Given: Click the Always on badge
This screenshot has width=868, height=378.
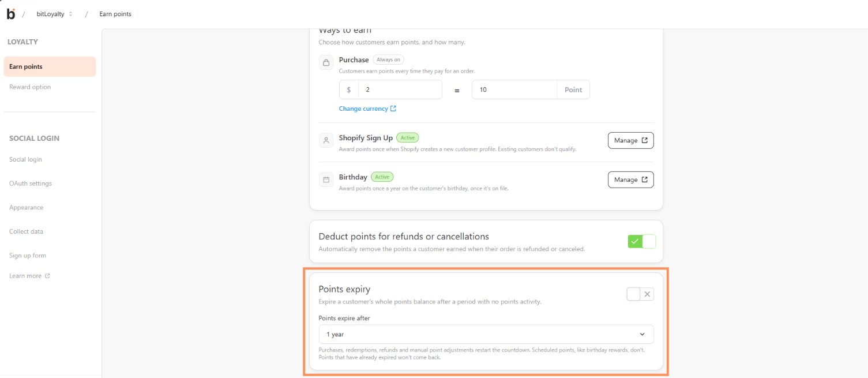Looking at the screenshot, I should tap(388, 59).
